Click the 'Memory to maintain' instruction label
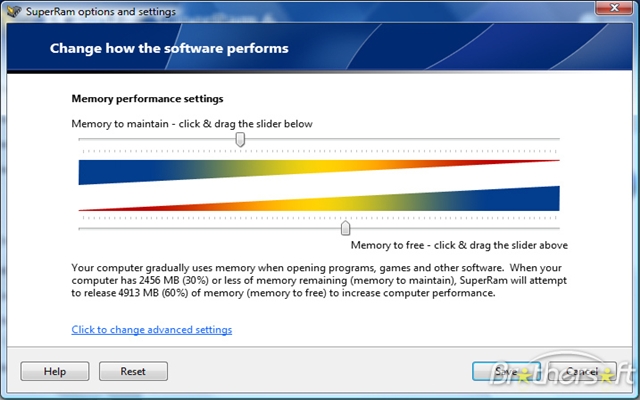The image size is (640, 400). point(192,123)
